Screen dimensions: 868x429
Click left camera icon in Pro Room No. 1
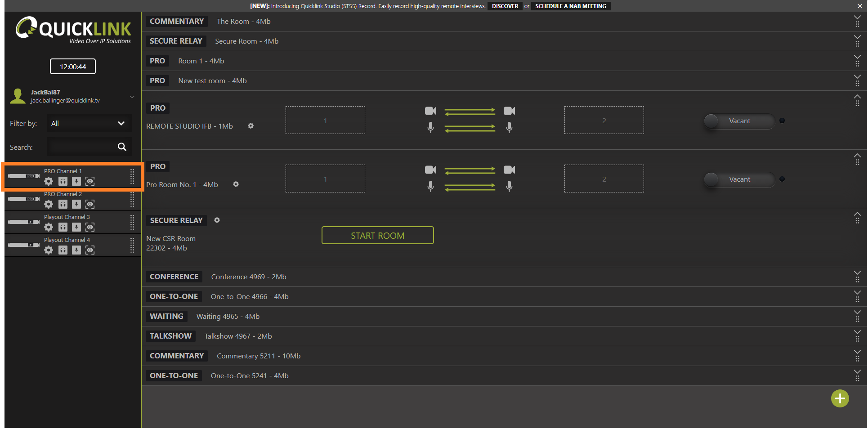pyautogui.click(x=430, y=170)
